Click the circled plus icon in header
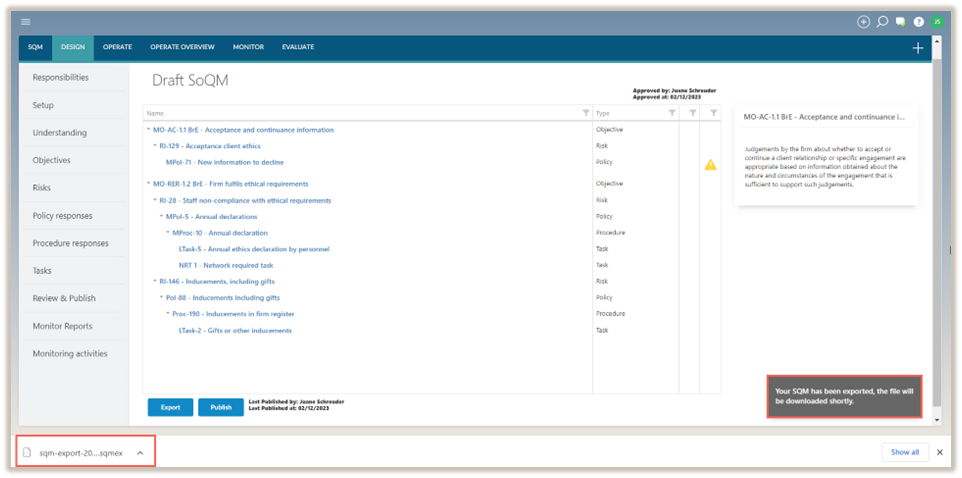This screenshot has height=478, width=962. pos(864,21)
